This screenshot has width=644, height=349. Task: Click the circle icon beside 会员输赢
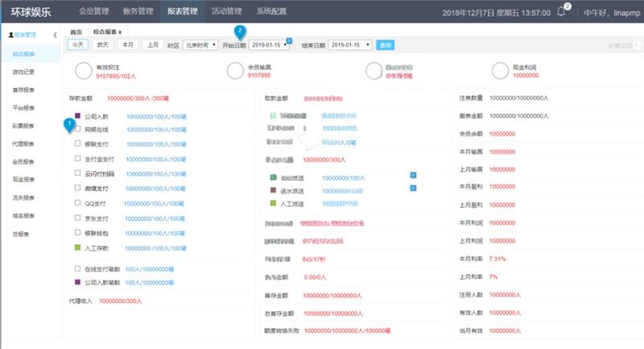point(235,71)
